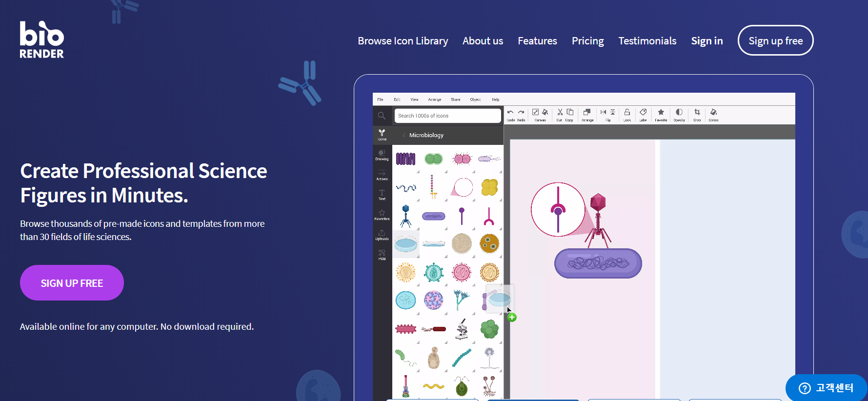The height and width of the screenshot is (401, 868).
Task: Click the Canvas resize toolbar icon
Action: [535, 113]
